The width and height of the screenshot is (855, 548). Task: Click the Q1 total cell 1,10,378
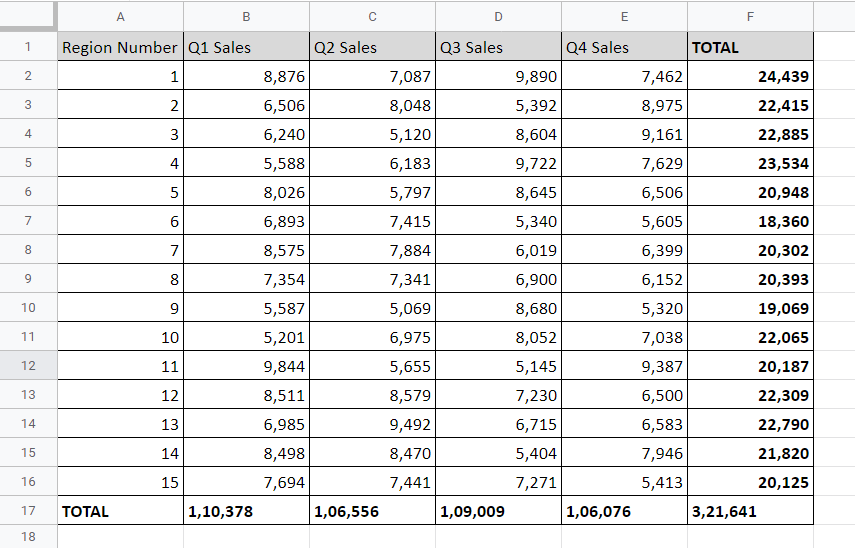click(246, 511)
